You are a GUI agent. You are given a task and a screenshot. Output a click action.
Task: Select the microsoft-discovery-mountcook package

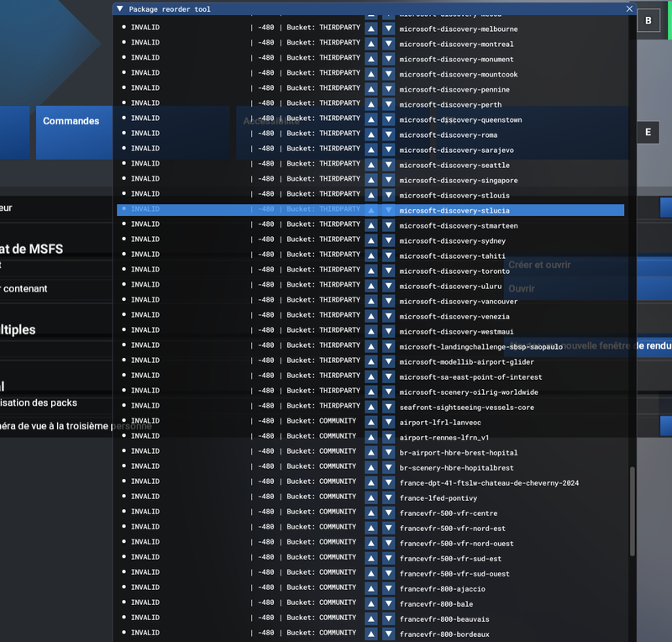pyautogui.click(x=459, y=74)
